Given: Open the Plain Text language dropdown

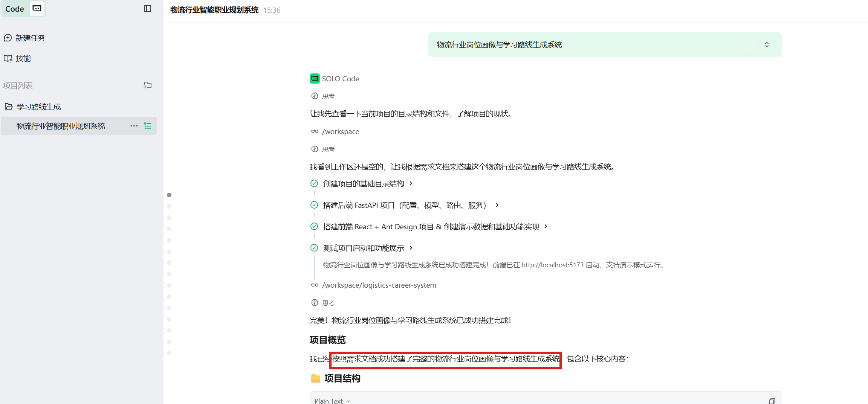Looking at the screenshot, I should (332, 401).
